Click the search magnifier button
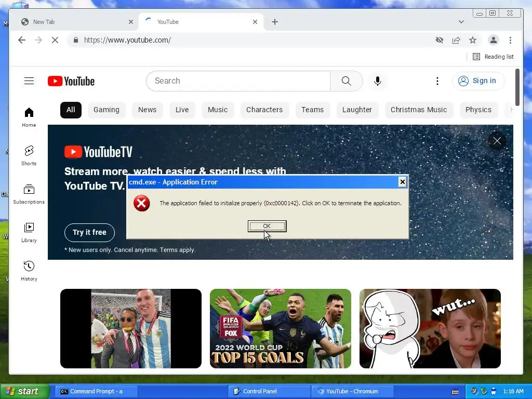The width and height of the screenshot is (532, 399). (346, 81)
